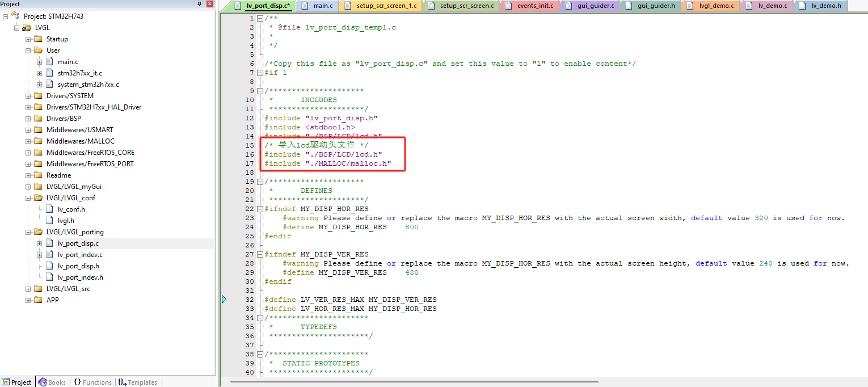This screenshot has height=387, width=868.
Task: Place cursor on MY_DISP_HOR_RES value 800
Action: pos(412,227)
